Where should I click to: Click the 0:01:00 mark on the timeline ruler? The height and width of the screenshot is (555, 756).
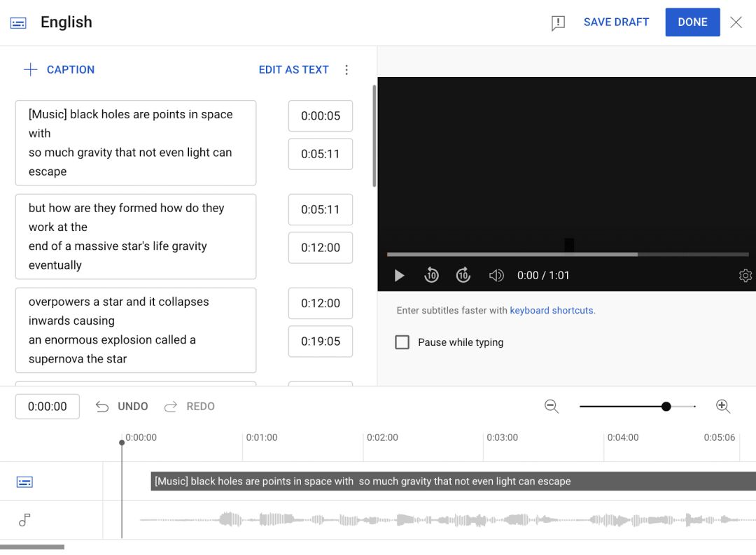(x=262, y=437)
